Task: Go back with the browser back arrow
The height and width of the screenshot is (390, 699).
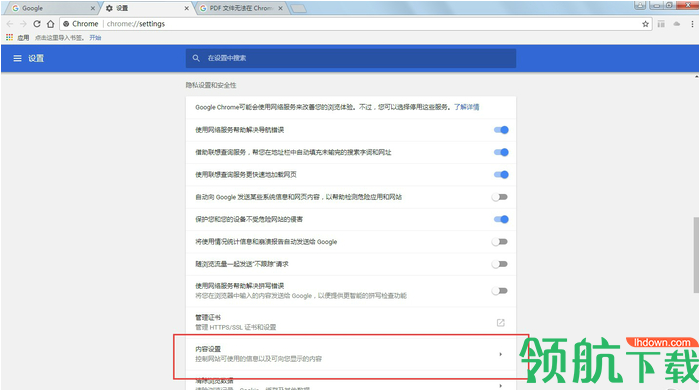Action: [10, 24]
